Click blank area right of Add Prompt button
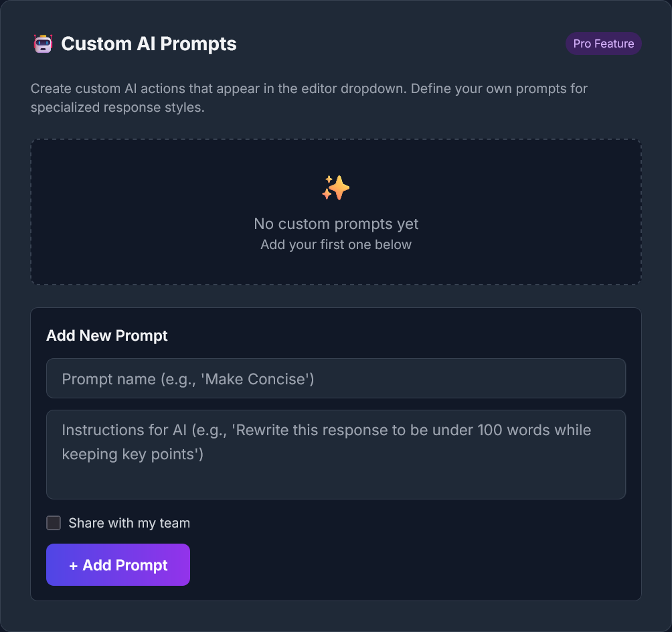Viewport: 672px width, 632px height. click(x=402, y=565)
